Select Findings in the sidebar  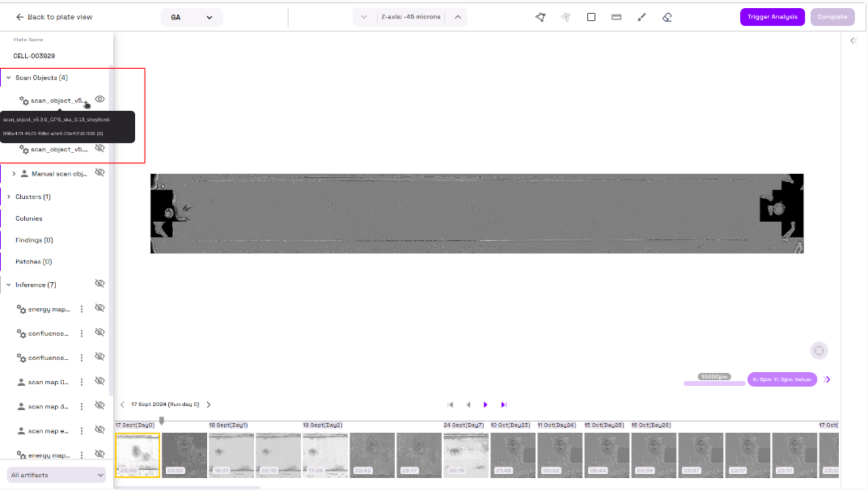(34, 240)
